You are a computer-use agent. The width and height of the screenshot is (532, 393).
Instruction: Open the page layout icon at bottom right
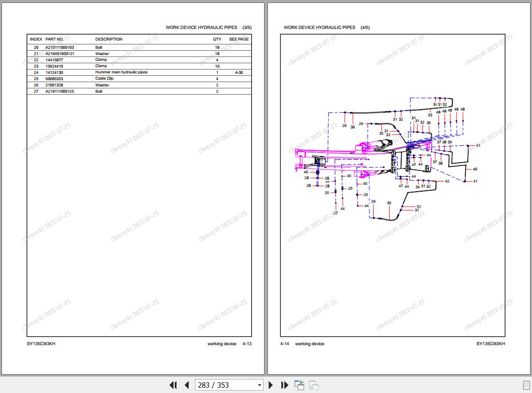click(x=526, y=385)
